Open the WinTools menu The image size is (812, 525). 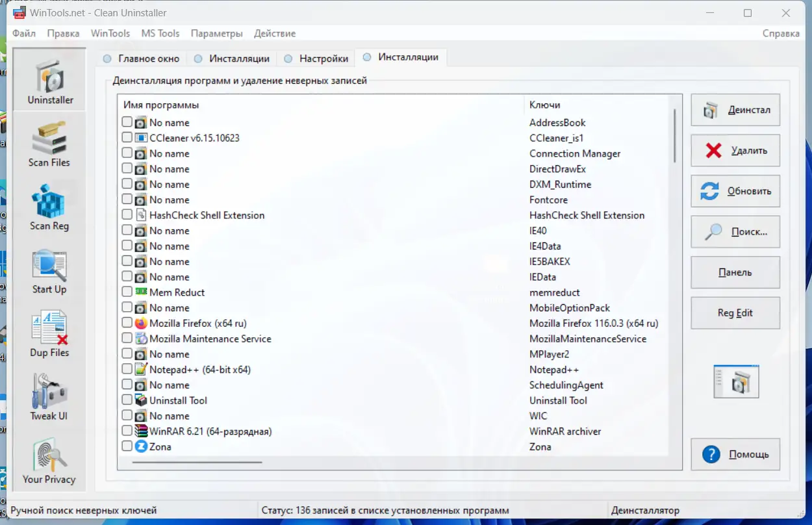tap(110, 33)
